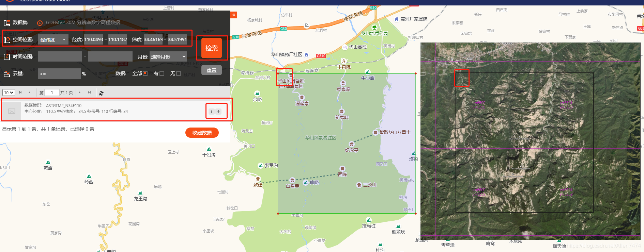
Task: Go to the next results page
Action: (x=80, y=93)
